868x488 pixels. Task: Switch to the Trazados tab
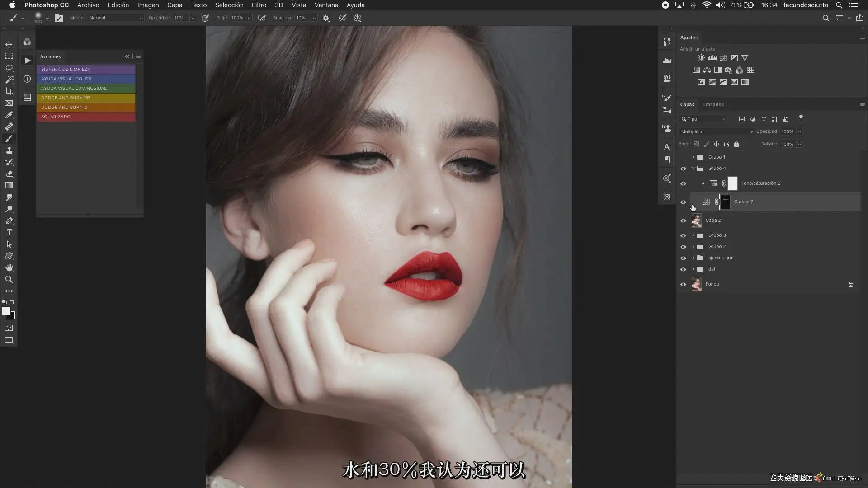pyautogui.click(x=713, y=104)
